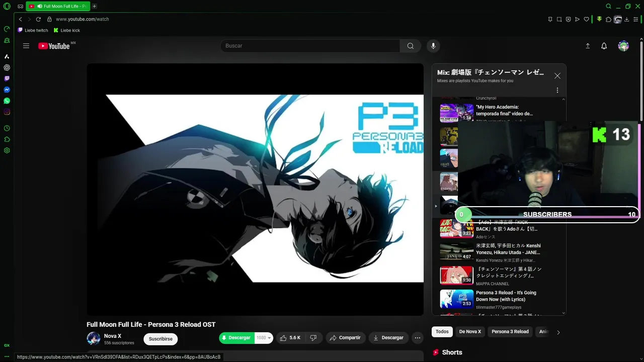Screen dimensions: 644x362
Task: Click YouTube's Descargar with download arrow
Action: coord(388,338)
